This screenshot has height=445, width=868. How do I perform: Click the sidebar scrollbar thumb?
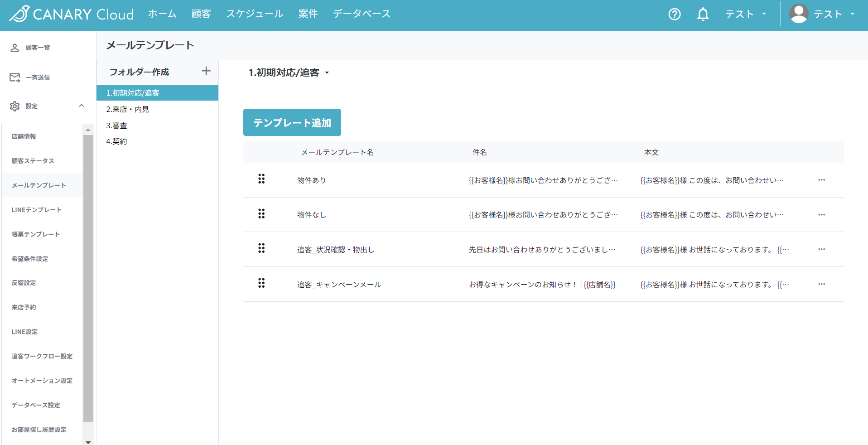pos(88,278)
